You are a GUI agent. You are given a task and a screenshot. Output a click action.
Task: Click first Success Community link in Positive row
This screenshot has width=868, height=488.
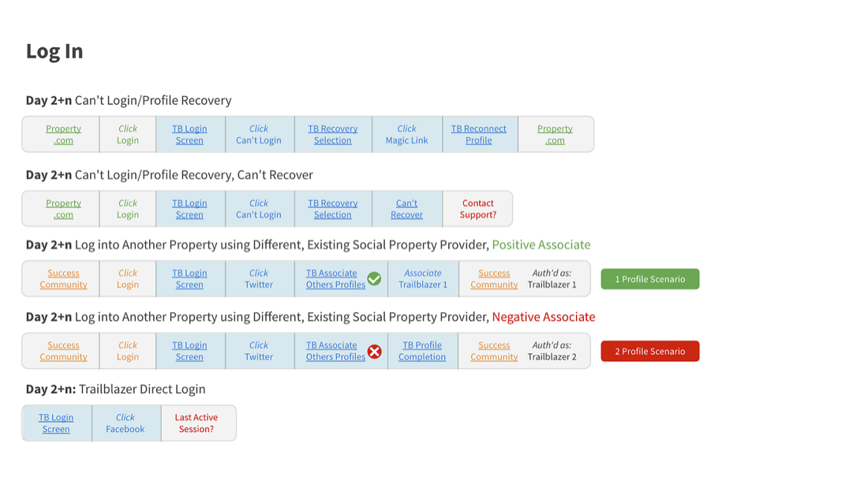pos(63,279)
